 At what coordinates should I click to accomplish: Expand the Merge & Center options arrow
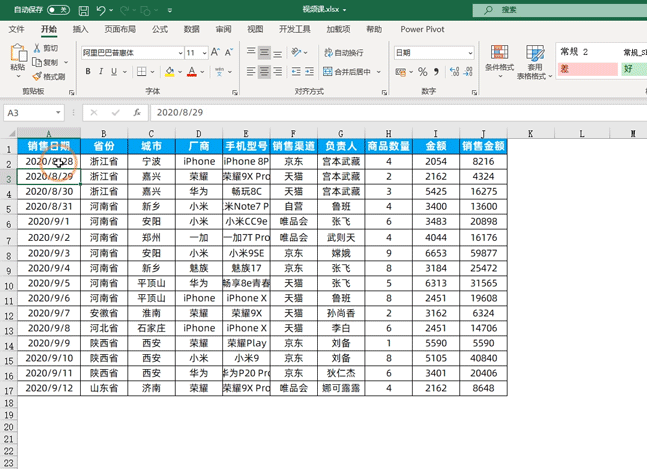click(x=379, y=72)
